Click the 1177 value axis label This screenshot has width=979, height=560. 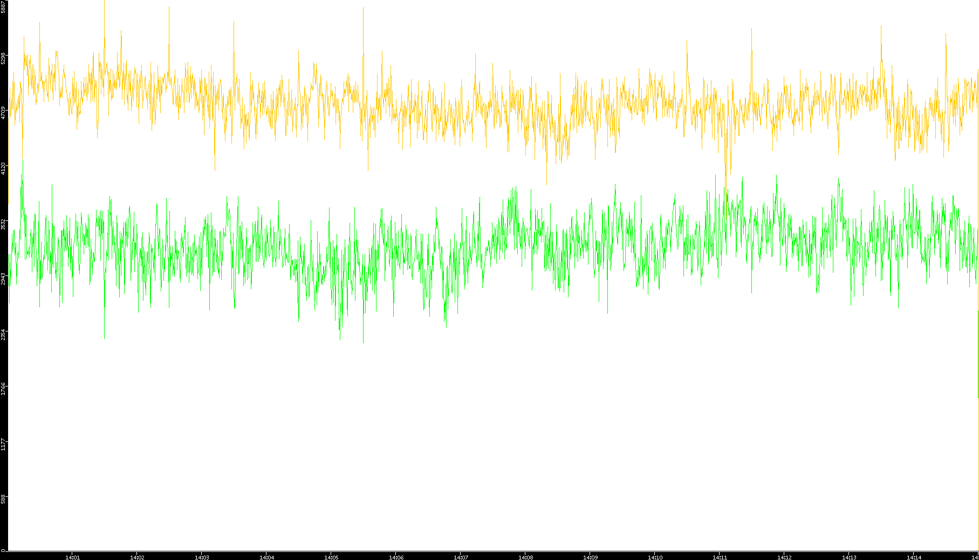3,444
